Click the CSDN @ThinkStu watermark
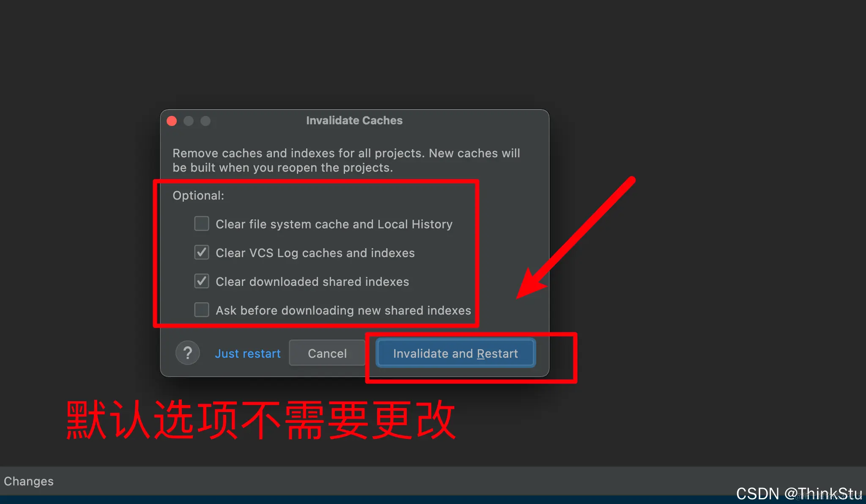This screenshot has width=866, height=504. coord(799,493)
